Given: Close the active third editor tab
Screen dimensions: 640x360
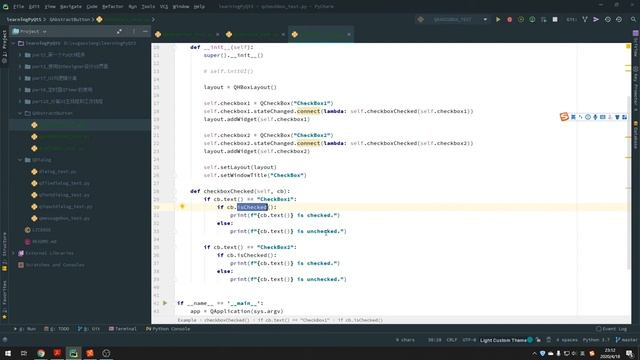Looking at the screenshot, I should point(349,34).
